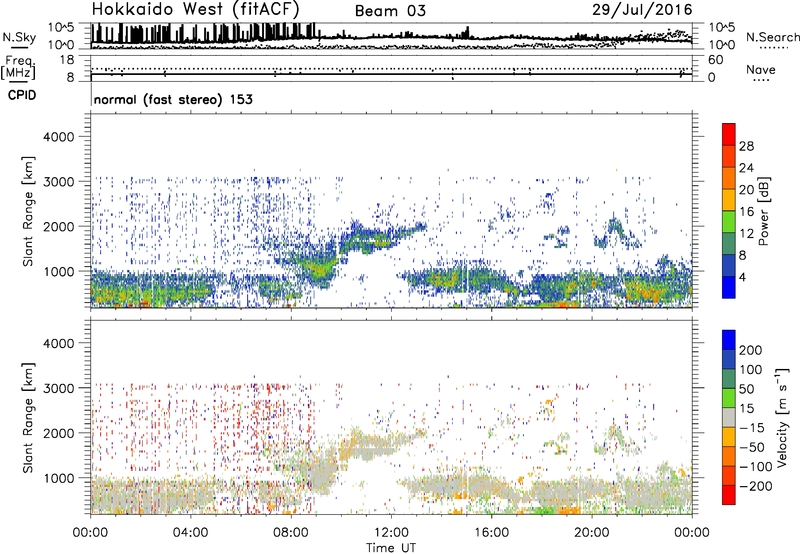Select the "N.Sky" legend label
800x554 pixels.
point(19,37)
